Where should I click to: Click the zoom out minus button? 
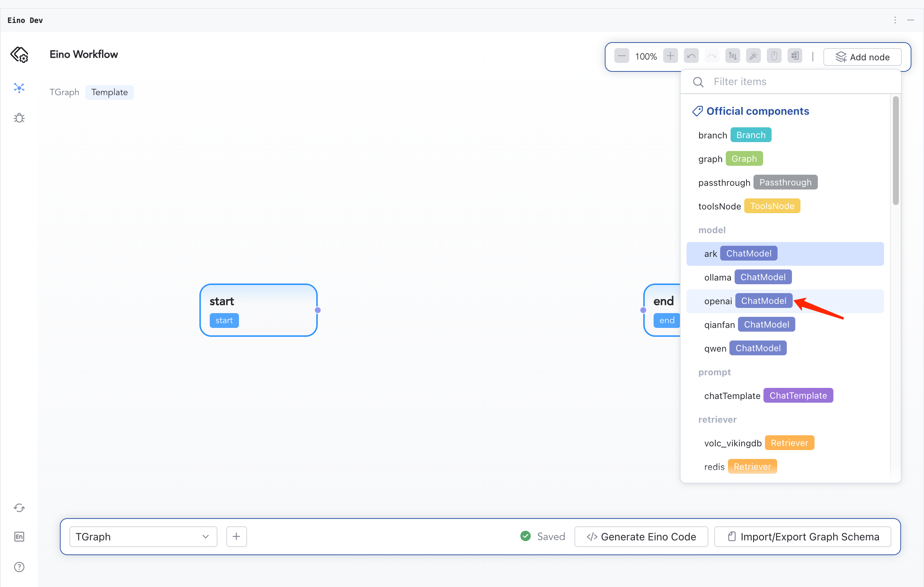point(621,56)
